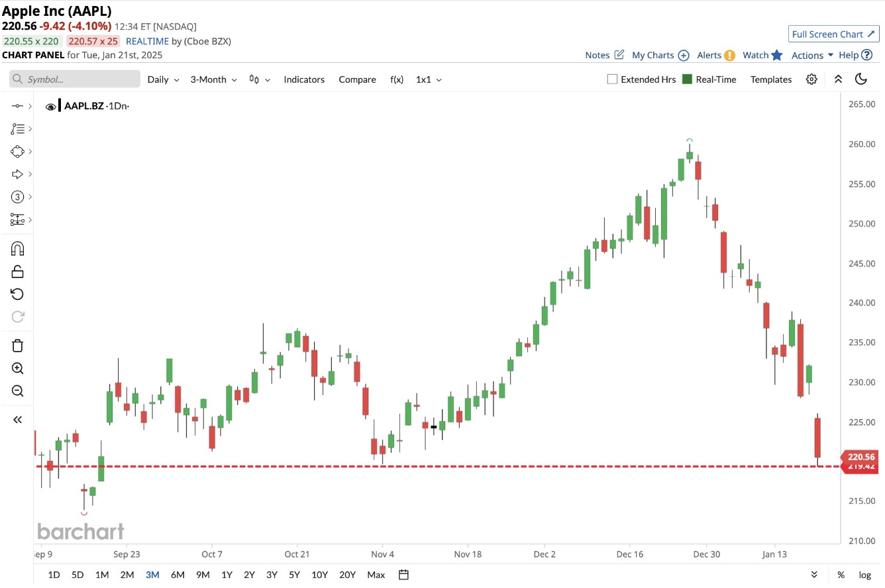The width and height of the screenshot is (885, 588).
Task: Click the REALTIME data link
Action: pyautogui.click(x=147, y=41)
